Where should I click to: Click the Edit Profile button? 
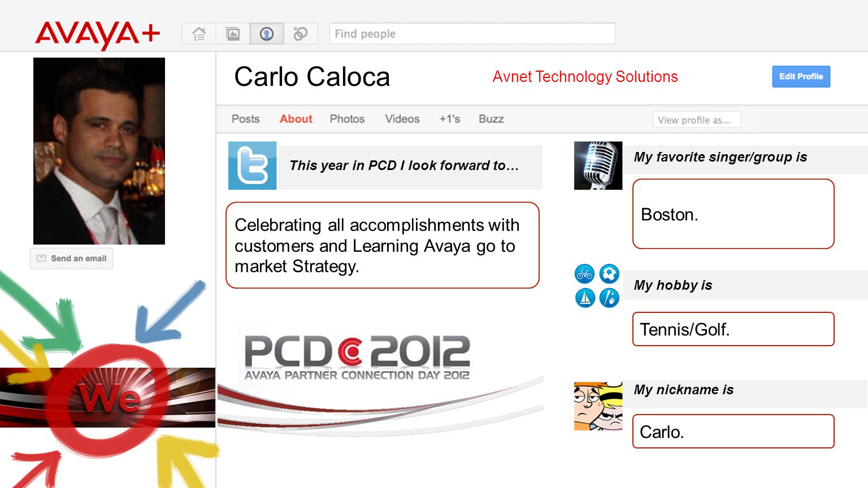pos(801,77)
